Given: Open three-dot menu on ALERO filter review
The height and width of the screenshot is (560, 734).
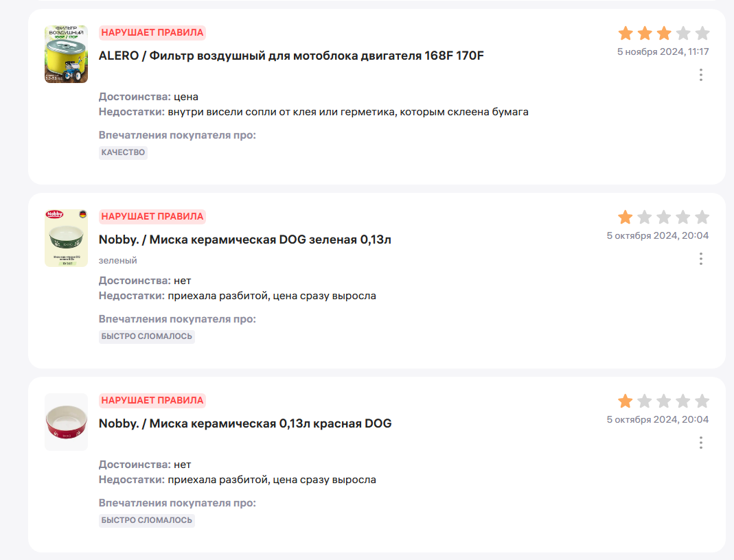Looking at the screenshot, I should pos(700,75).
